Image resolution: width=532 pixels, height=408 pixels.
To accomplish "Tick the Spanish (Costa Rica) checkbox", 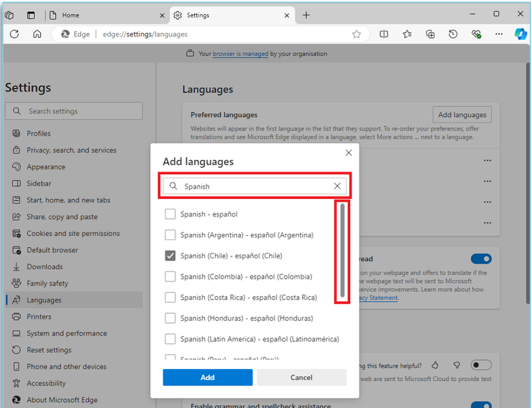I will click(x=170, y=297).
